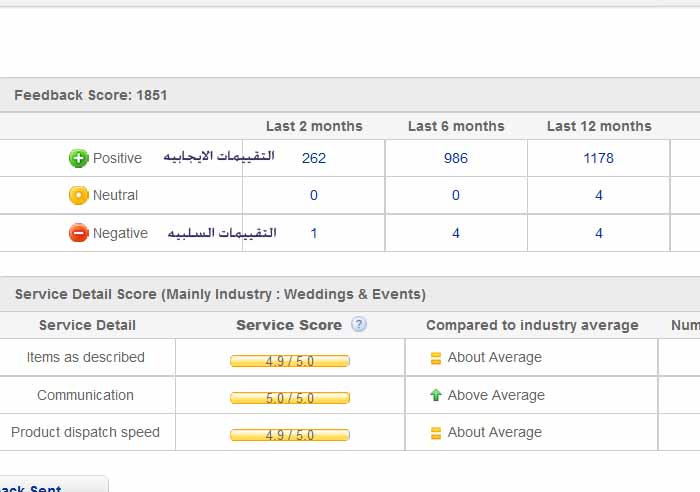The width and height of the screenshot is (700, 492).
Task: Click the green Above Average arrow icon
Action: pyautogui.click(x=435, y=395)
